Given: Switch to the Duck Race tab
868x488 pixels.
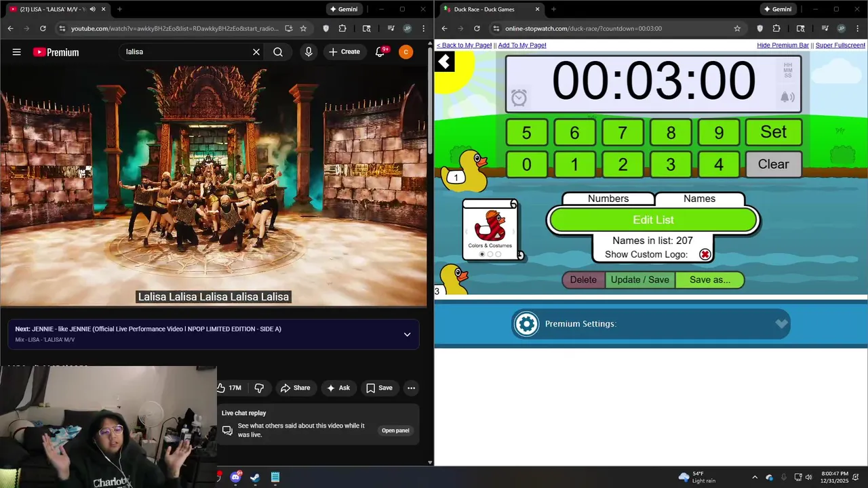Looking at the screenshot, I should click(490, 9).
